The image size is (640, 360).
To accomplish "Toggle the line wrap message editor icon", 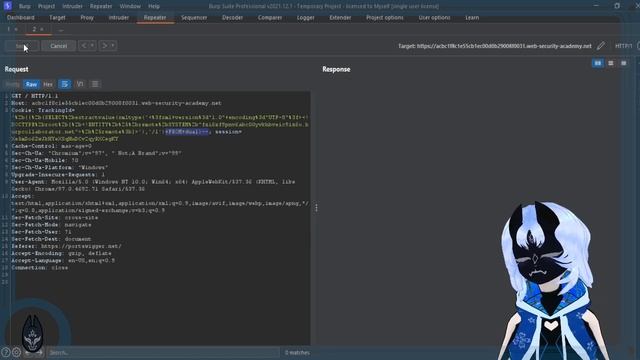I will pos(64,84).
